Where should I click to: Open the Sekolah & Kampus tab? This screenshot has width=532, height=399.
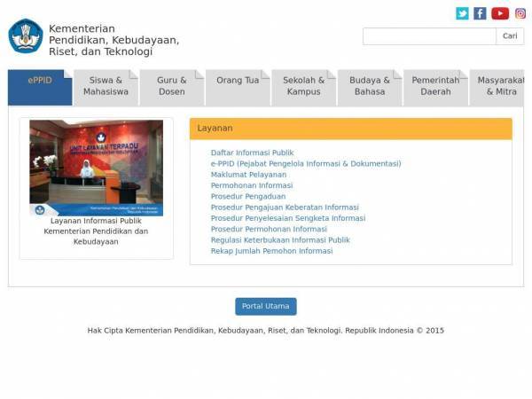(303, 88)
